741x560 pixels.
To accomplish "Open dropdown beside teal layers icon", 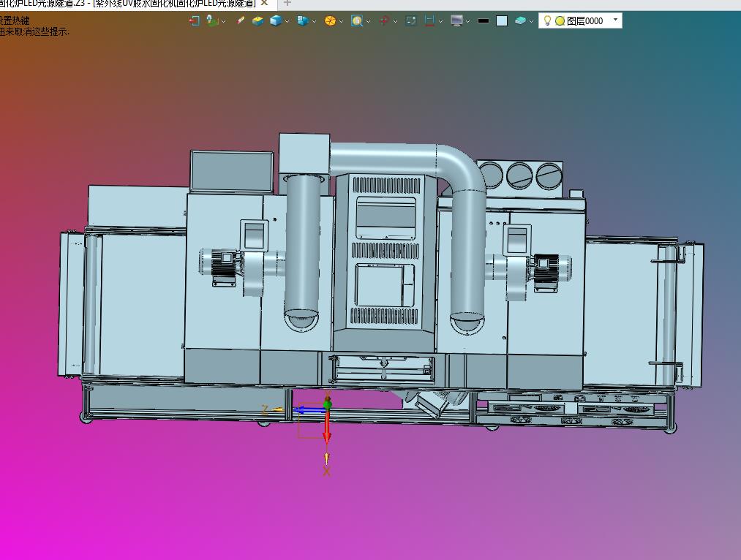I will (x=532, y=21).
